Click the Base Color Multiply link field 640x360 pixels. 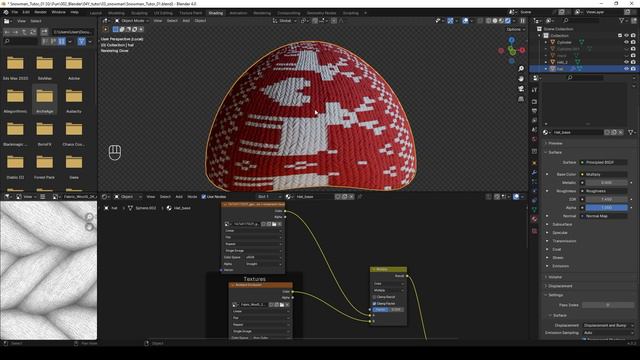[x=604, y=174]
